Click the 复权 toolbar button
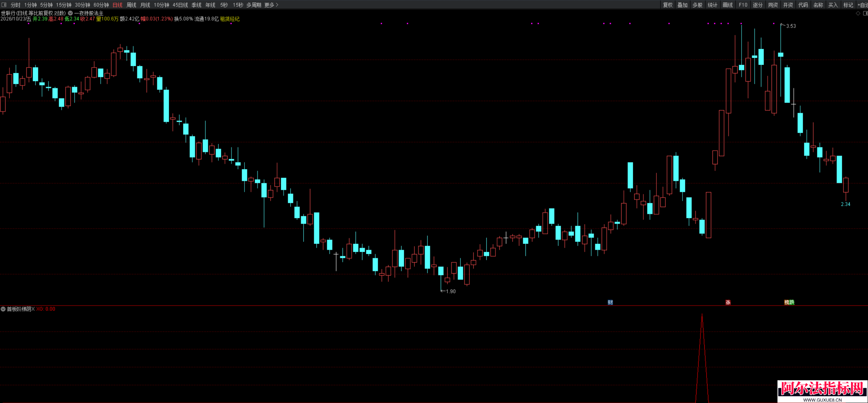The height and width of the screenshot is (403, 868). (668, 5)
